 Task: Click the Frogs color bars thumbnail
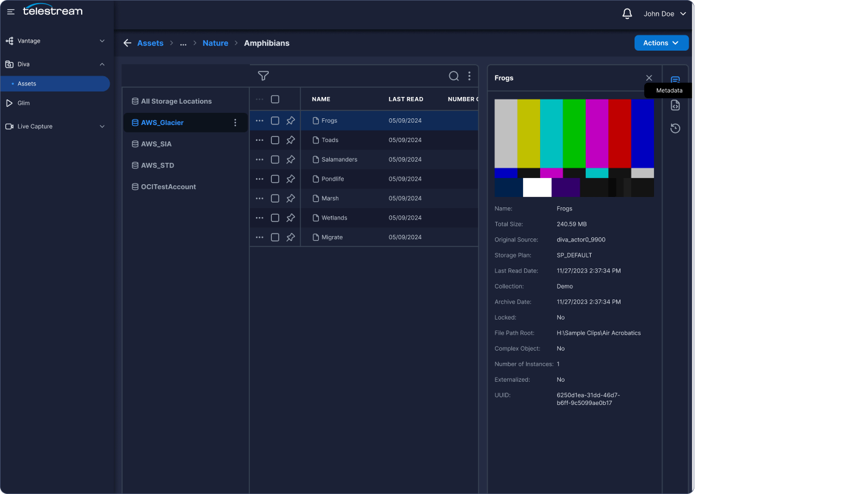[x=574, y=148]
